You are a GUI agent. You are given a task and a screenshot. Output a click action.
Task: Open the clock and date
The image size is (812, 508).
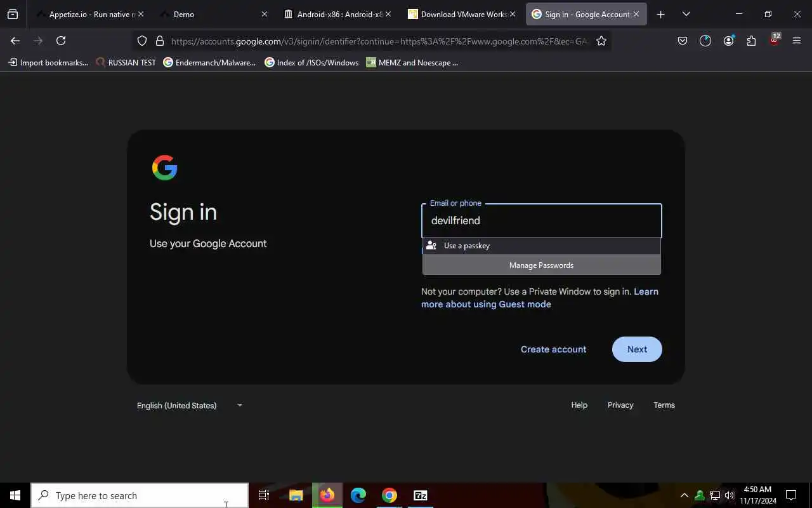tap(757, 495)
